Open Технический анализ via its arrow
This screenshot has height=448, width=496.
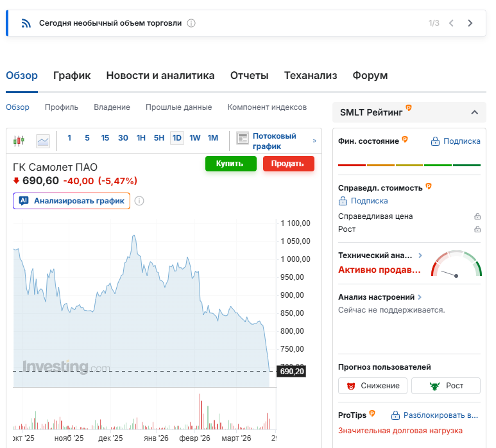point(420,255)
